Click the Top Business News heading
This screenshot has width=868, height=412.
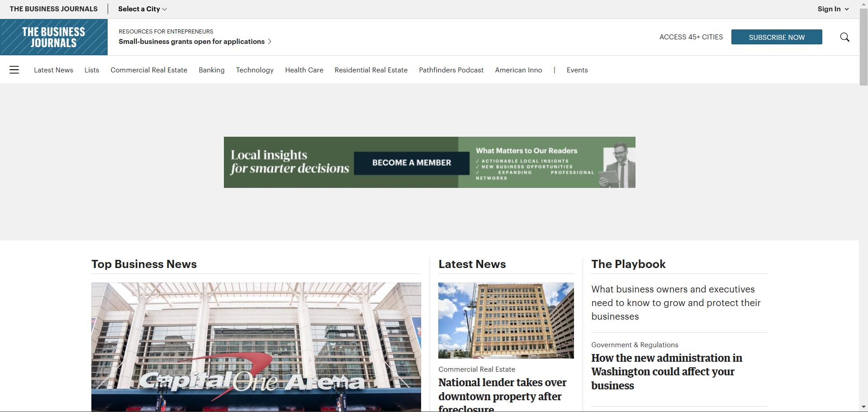(x=144, y=264)
